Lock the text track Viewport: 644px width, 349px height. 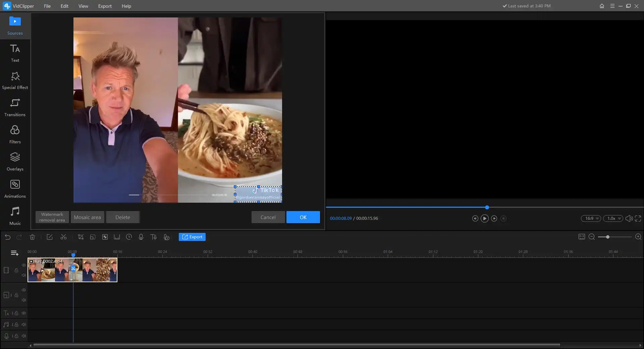coord(16,313)
